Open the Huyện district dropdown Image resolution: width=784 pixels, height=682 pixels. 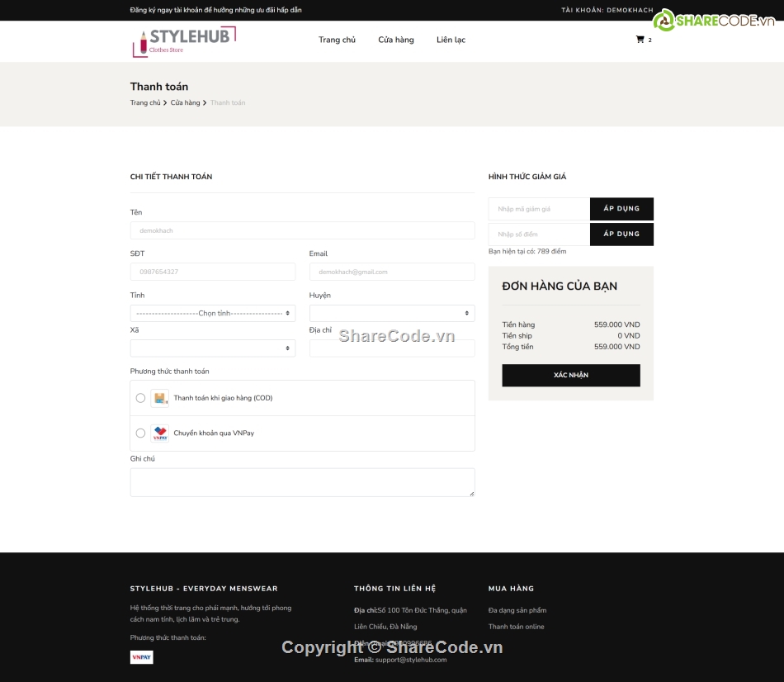[x=392, y=313]
